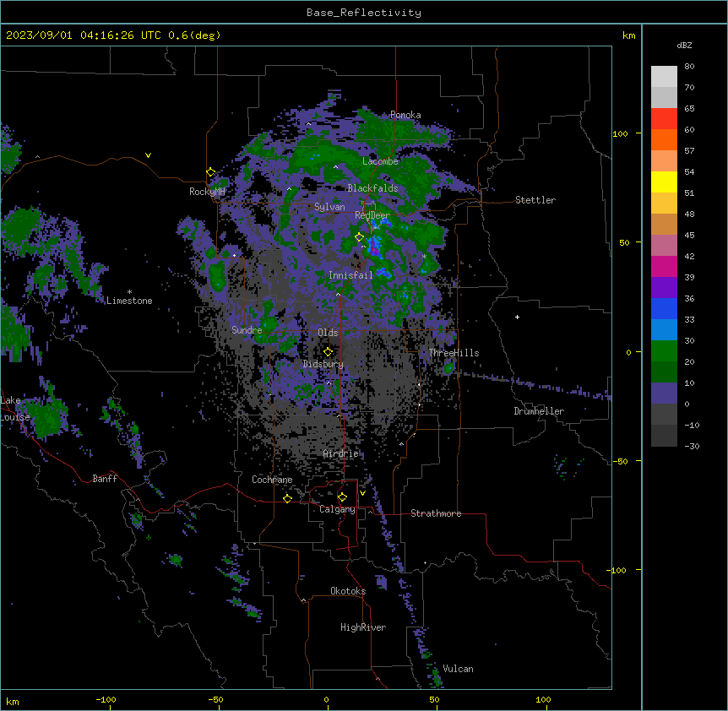Screen dimensions: 728x711
Task: Click the yellow diamond marker between Olds and Didsbury
Action: tap(329, 352)
